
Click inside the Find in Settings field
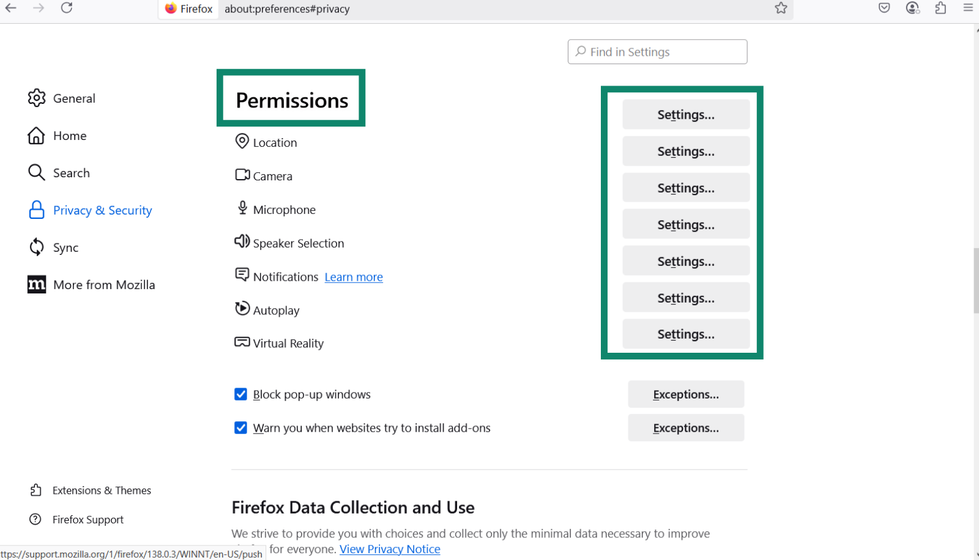(657, 51)
